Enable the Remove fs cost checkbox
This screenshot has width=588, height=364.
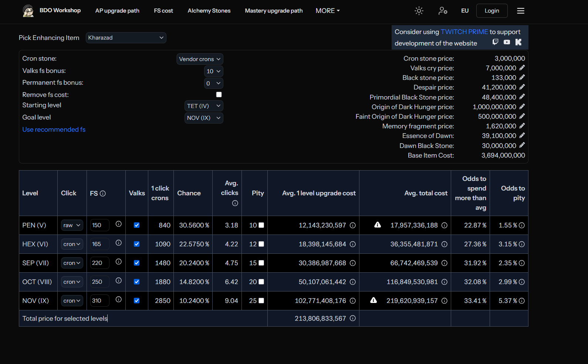click(219, 95)
